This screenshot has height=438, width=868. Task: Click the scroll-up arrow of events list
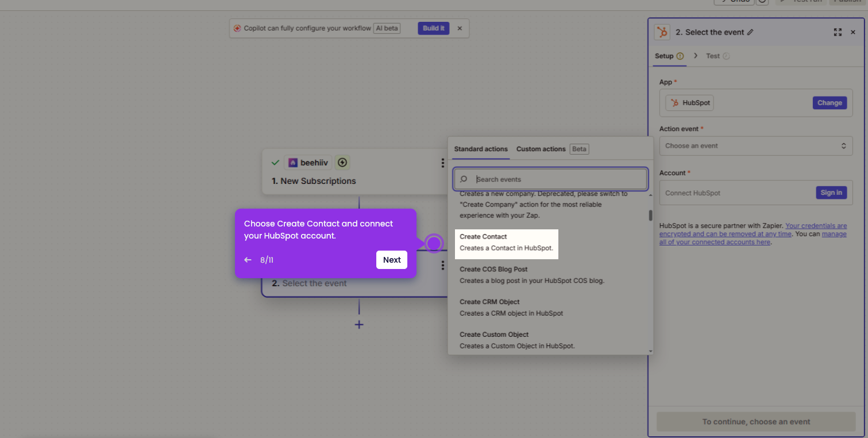[651, 195]
